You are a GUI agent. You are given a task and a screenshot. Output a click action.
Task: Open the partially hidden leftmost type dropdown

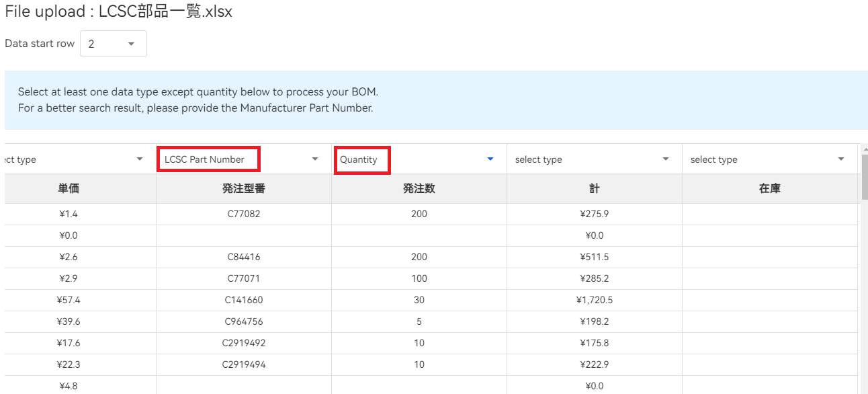(x=74, y=159)
